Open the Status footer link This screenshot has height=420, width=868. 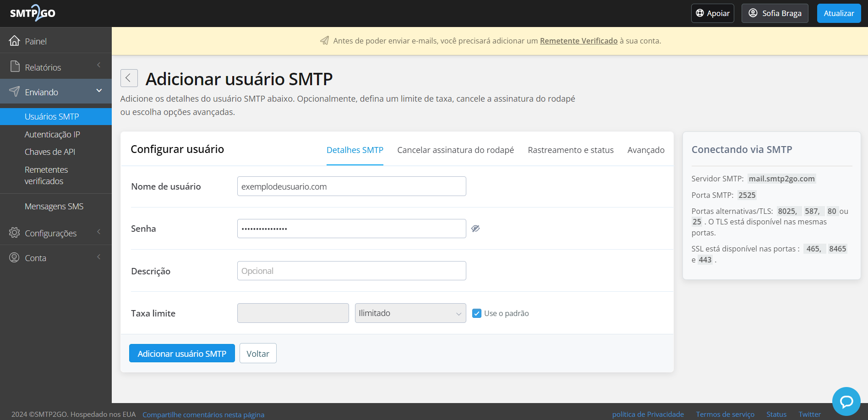pyautogui.click(x=776, y=414)
